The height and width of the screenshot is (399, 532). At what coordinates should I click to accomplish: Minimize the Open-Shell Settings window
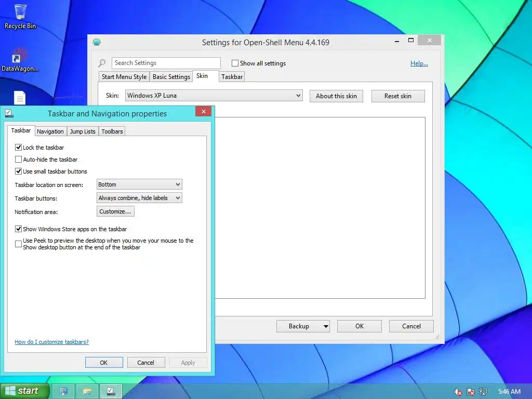[x=397, y=41]
